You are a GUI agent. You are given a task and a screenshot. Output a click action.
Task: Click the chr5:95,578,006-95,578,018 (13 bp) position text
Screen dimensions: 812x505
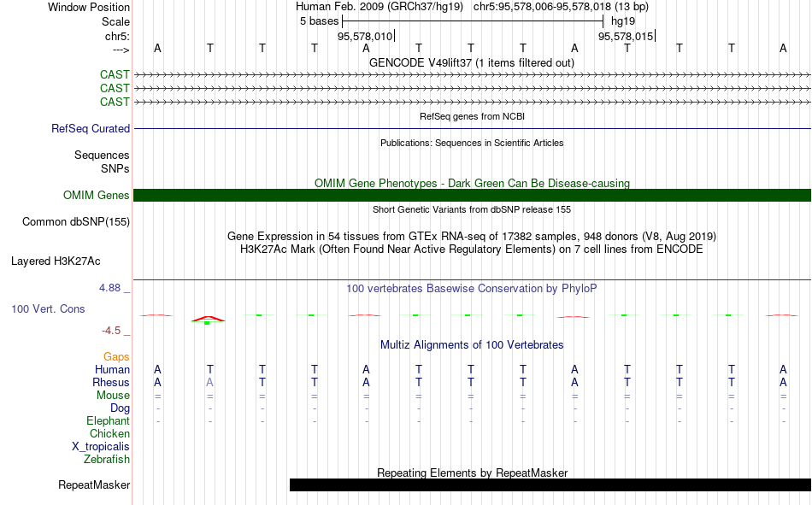[x=561, y=7]
